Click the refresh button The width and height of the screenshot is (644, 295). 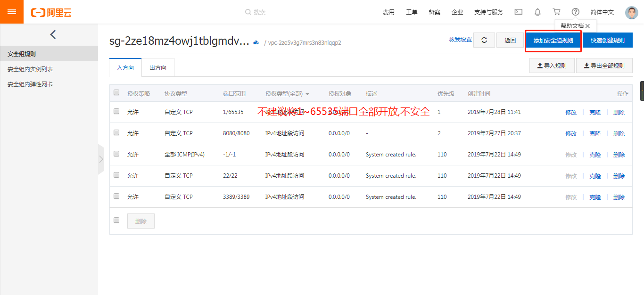(x=484, y=40)
